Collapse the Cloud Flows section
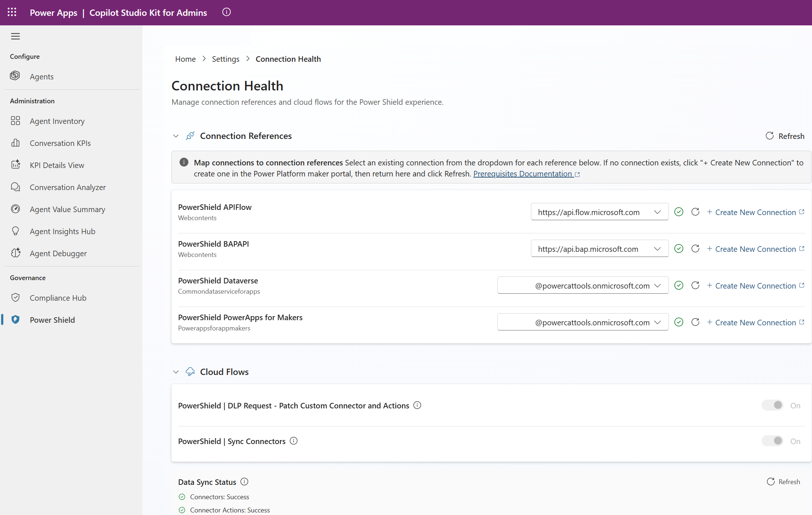 point(176,372)
